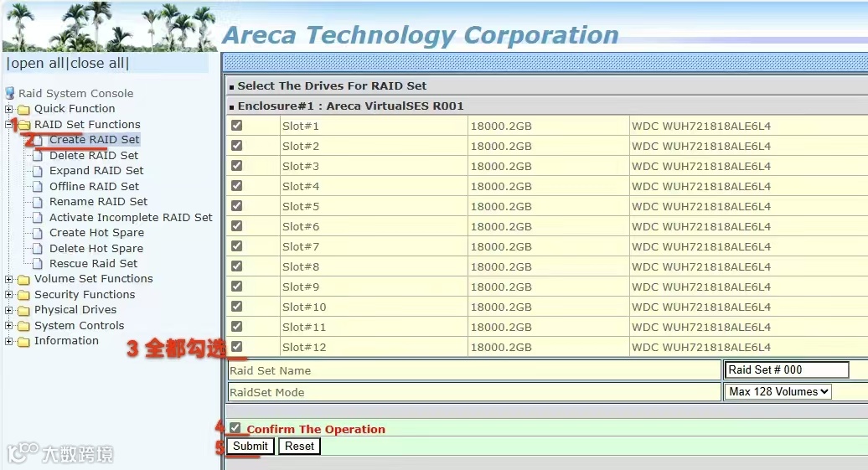This screenshot has width=868, height=470.
Task: Click the open all link
Action: tap(38, 63)
